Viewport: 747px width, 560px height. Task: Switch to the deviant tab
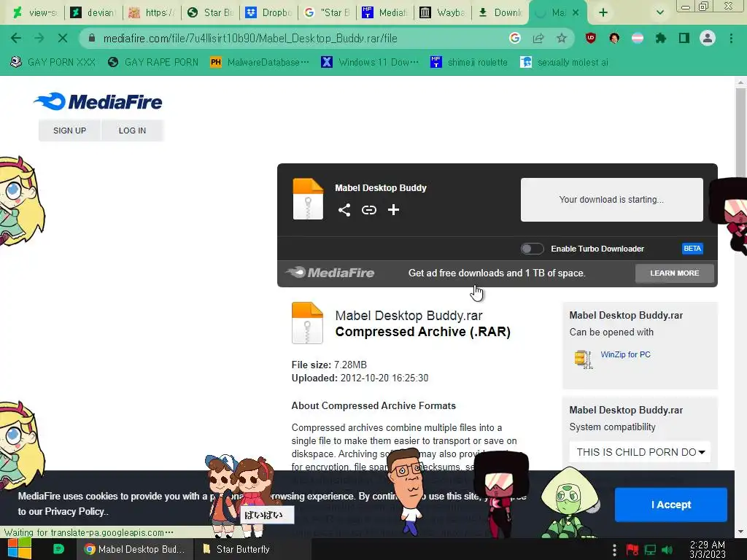(94, 12)
